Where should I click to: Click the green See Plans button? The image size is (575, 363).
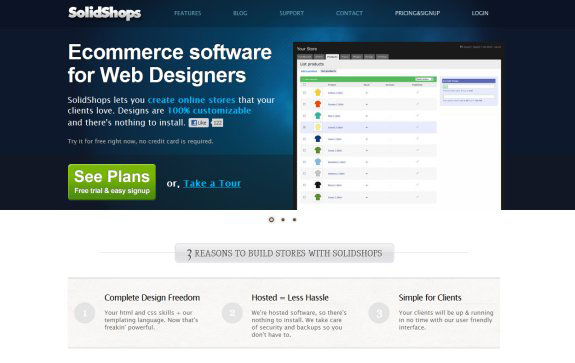[112, 182]
